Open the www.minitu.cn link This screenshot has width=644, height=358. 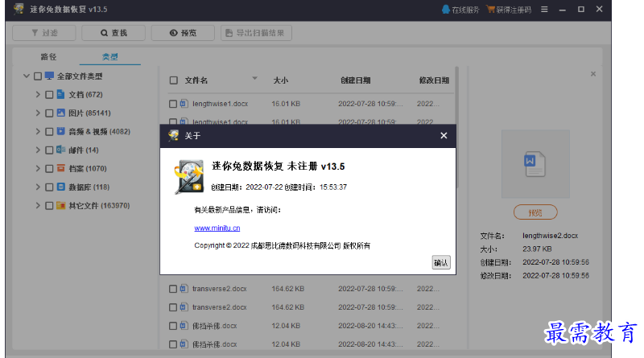217,228
